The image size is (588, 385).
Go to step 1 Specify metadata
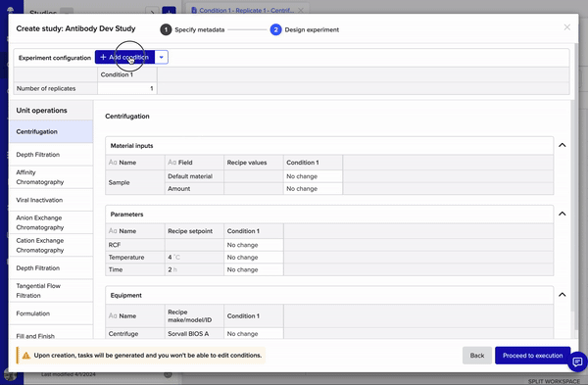[x=192, y=29]
